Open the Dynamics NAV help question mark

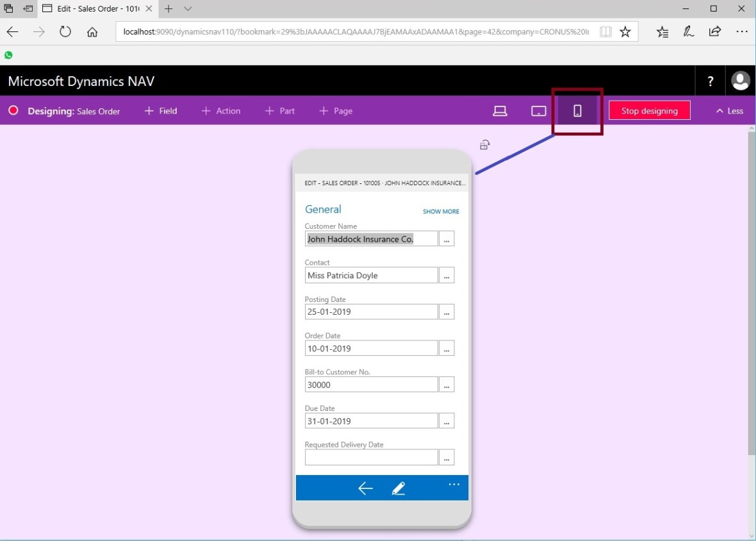click(711, 81)
